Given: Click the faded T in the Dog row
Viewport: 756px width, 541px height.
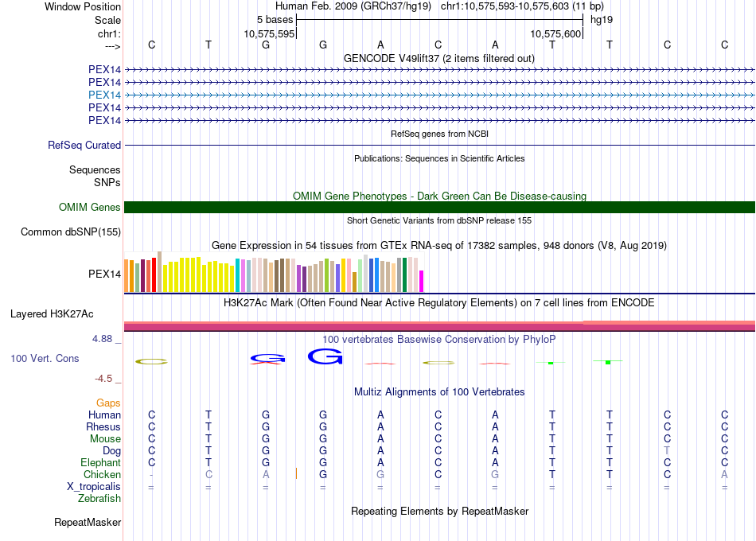Looking at the screenshot, I should 667,451.
